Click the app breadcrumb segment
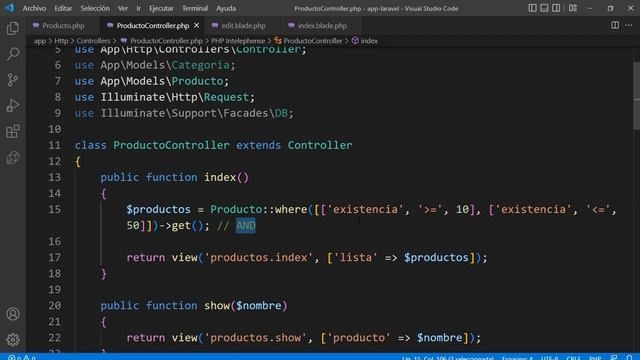 [40, 41]
